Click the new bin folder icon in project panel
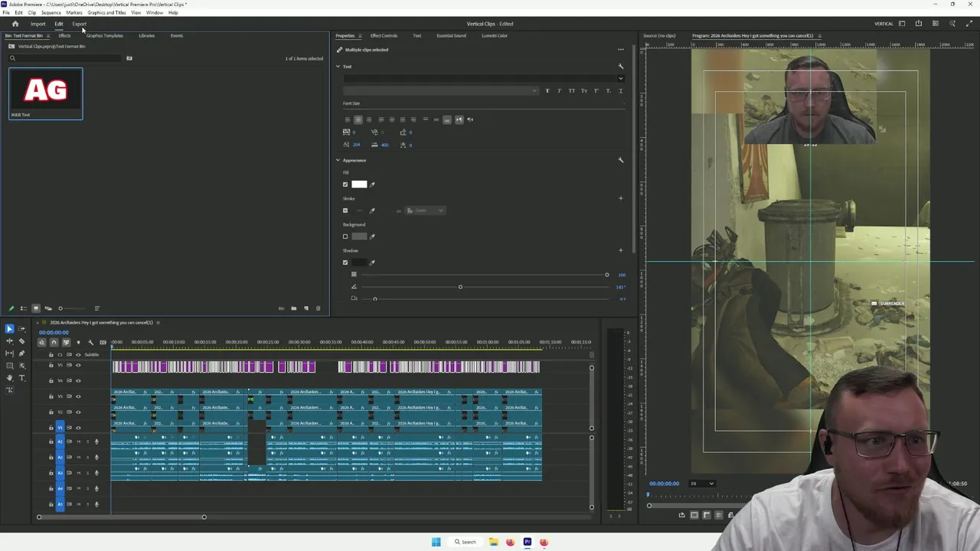This screenshot has width=980, height=551. click(x=294, y=308)
